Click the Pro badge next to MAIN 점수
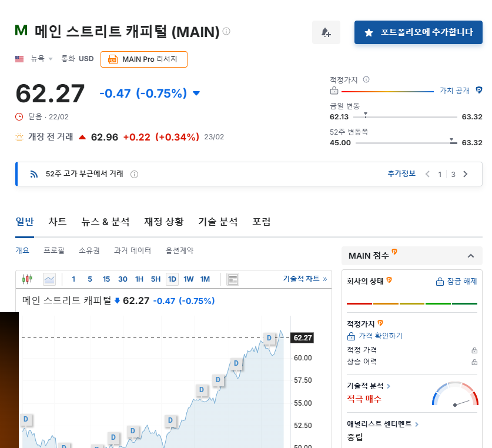Viewport: 492px width, 448px height. point(394,252)
